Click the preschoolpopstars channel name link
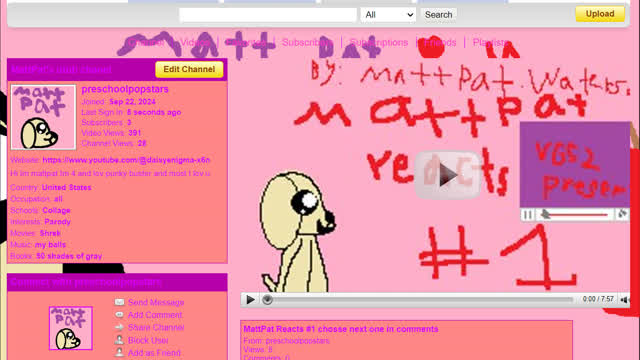Viewport: 640px width, 360px height. pyautogui.click(x=125, y=89)
